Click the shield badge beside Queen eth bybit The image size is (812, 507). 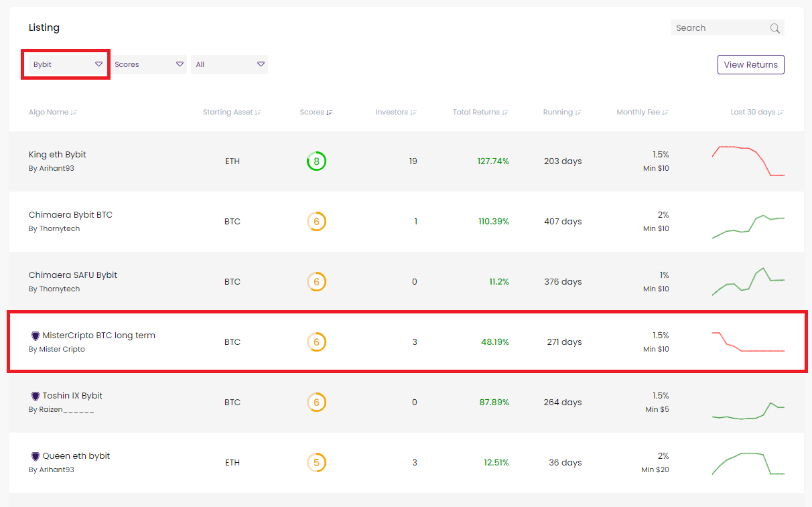click(x=36, y=456)
